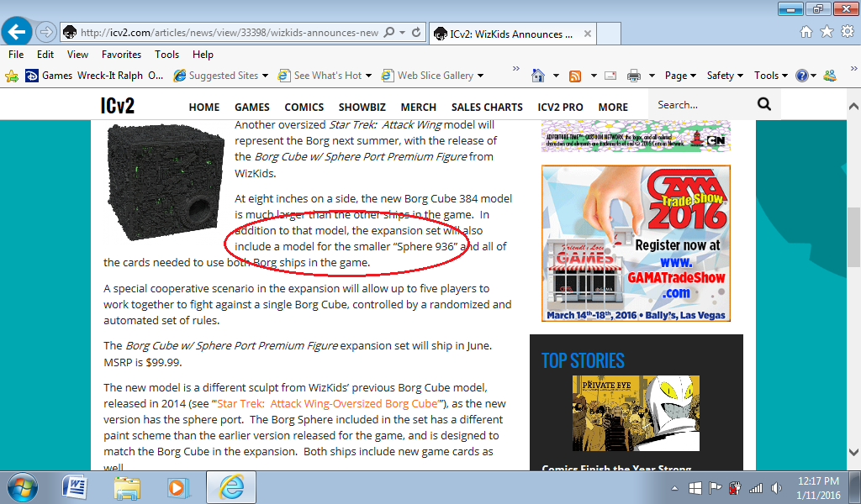Refresh the current page
The height and width of the screenshot is (504, 861).
tap(416, 33)
